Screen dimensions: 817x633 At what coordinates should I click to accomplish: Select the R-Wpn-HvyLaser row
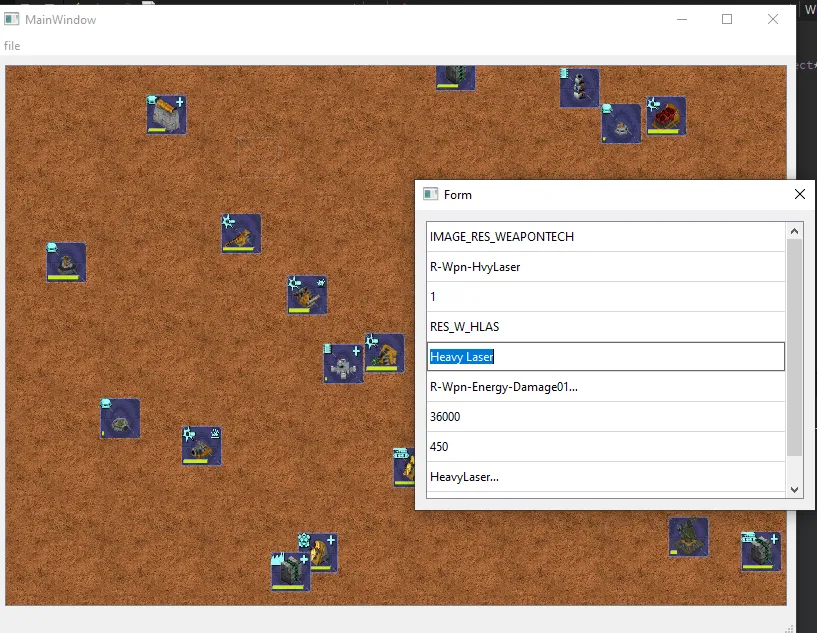click(x=605, y=267)
